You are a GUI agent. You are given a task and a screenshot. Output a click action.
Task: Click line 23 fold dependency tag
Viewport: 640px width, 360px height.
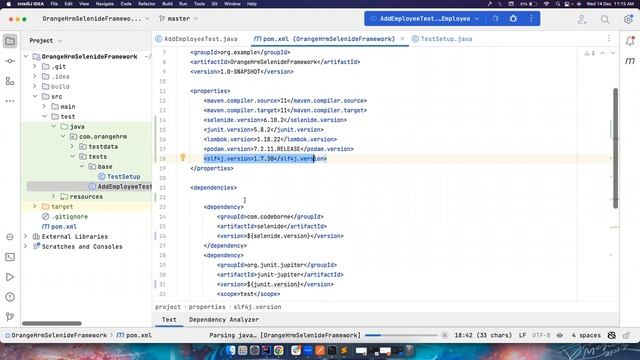click(223, 207)
